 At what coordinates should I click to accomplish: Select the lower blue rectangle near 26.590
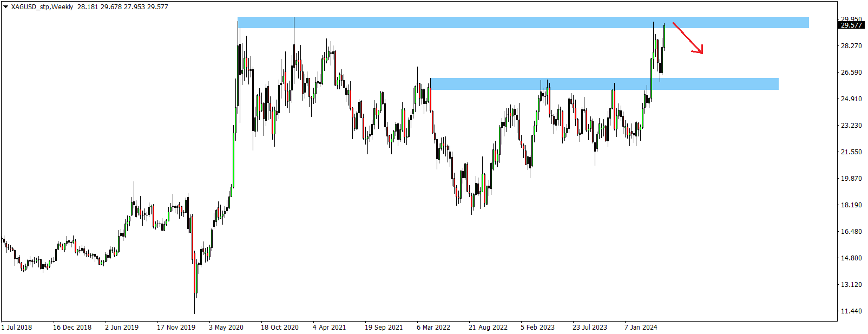click(x=604, y=83)
